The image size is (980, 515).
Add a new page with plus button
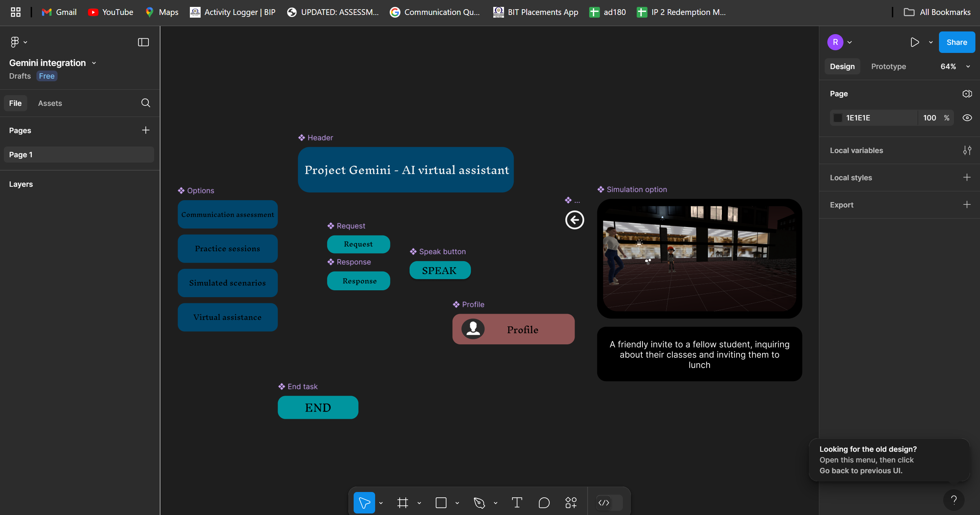[x=145, y=130]
